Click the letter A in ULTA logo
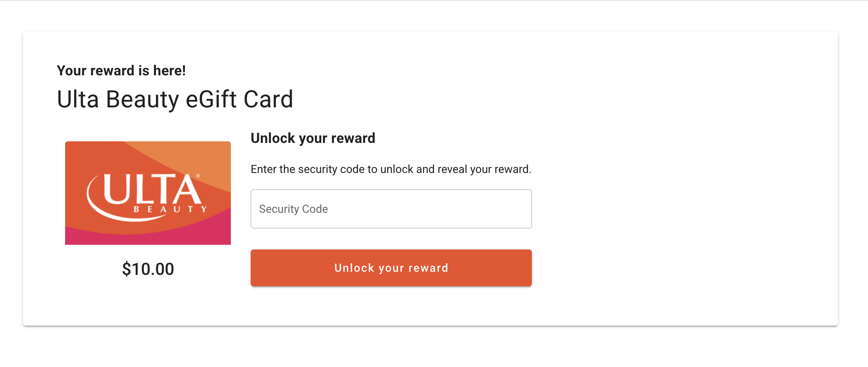868x367 pixels. [186, 190]
